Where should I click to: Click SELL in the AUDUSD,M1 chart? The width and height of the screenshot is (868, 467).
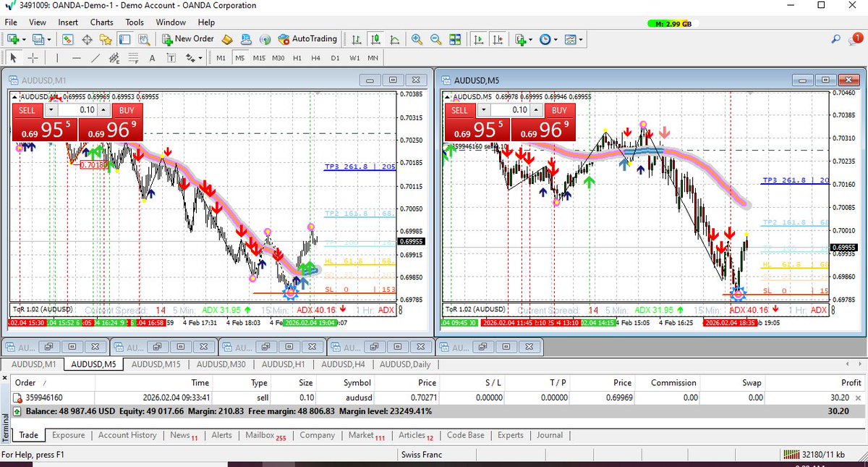(27, 110)
